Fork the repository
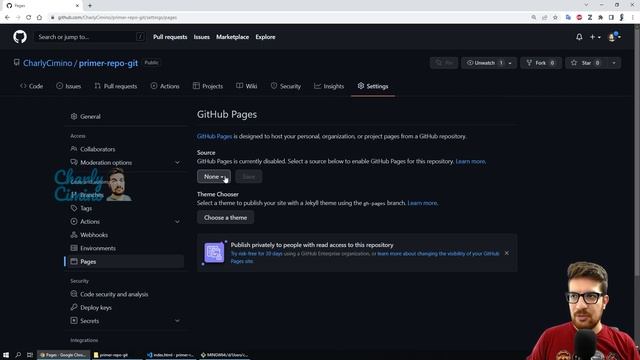Viewport: 640px width, 360px height. coord(541,63)
